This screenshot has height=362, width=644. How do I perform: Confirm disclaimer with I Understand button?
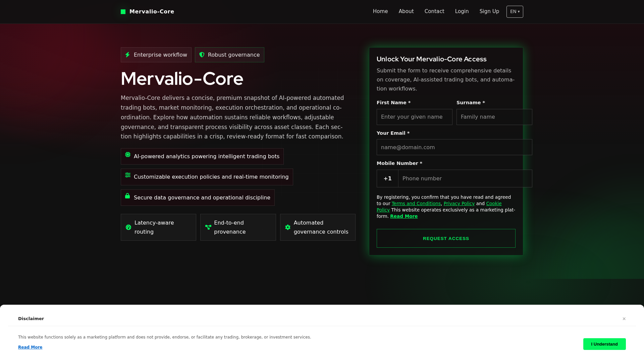coord(604,344)
